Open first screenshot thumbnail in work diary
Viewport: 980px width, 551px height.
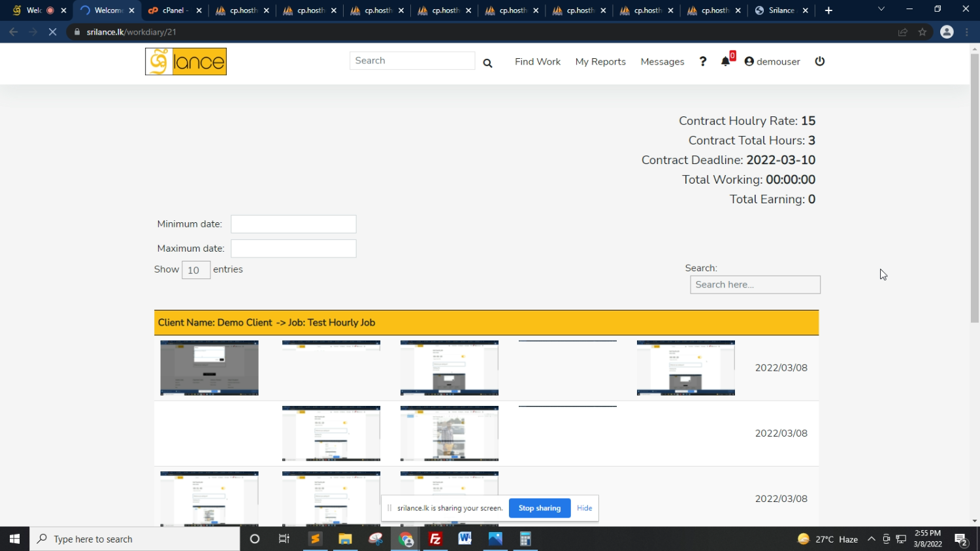209,368
